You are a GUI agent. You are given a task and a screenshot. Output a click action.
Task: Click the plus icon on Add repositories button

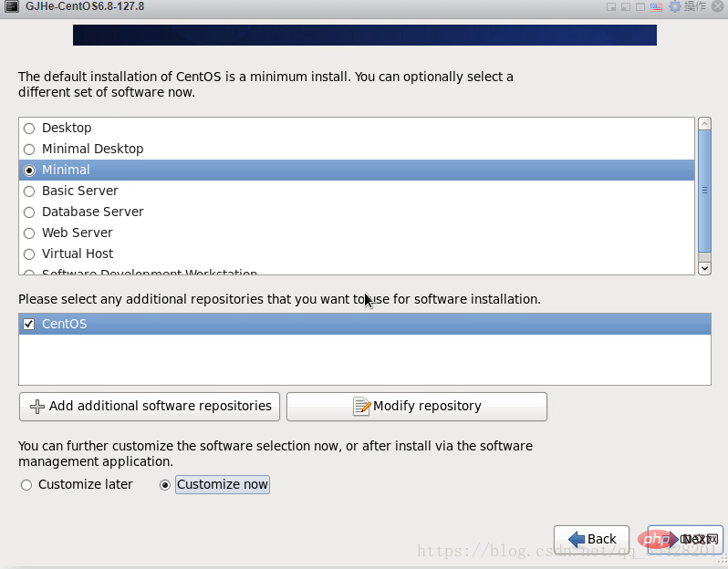click(37, 407)
